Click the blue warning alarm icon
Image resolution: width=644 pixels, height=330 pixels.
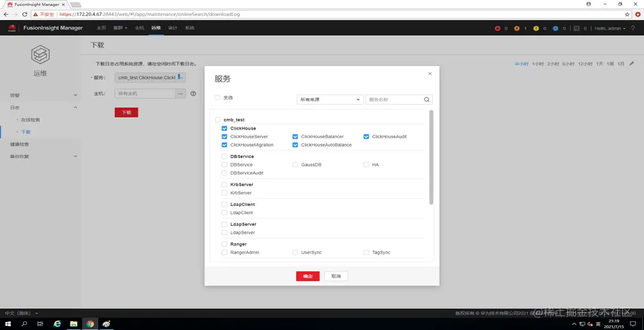tap(555, 28)
